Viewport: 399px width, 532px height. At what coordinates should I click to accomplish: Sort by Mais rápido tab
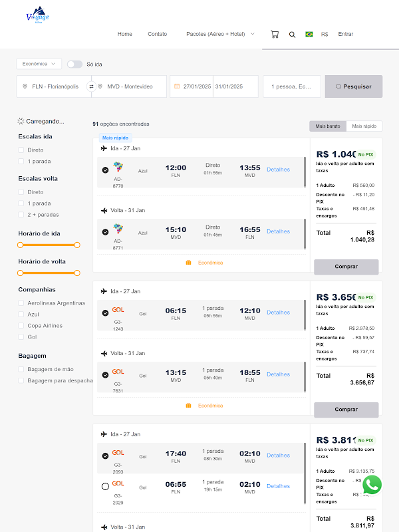point(364,126)
